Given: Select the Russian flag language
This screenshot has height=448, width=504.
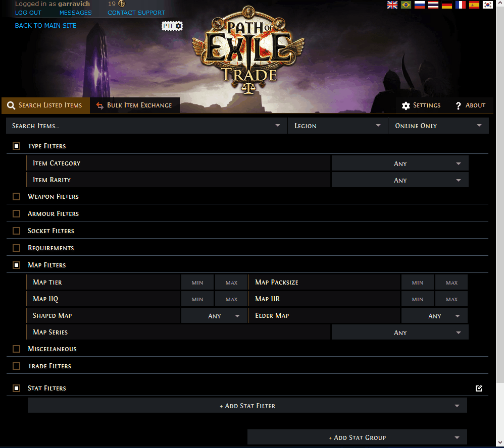Looking at the screenshot, I should pyautogui.click(x=420, y=5).
